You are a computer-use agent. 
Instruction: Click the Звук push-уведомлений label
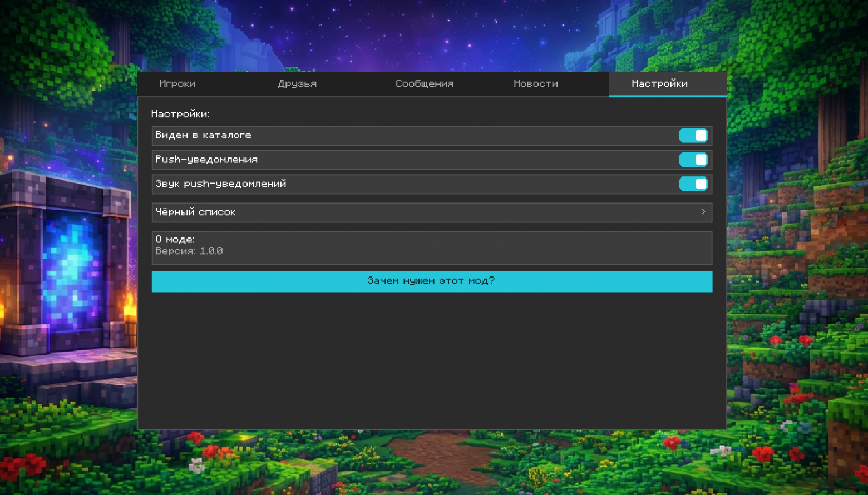point(221,184)
